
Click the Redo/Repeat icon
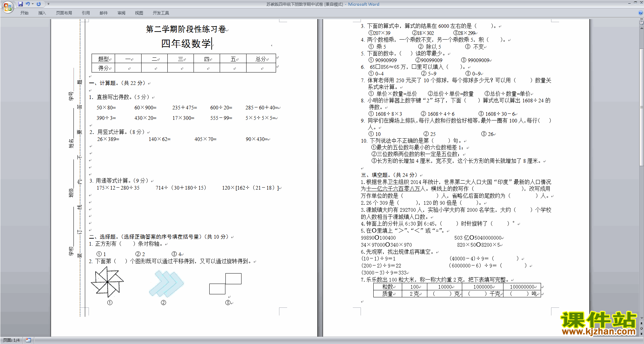[39, 4]
